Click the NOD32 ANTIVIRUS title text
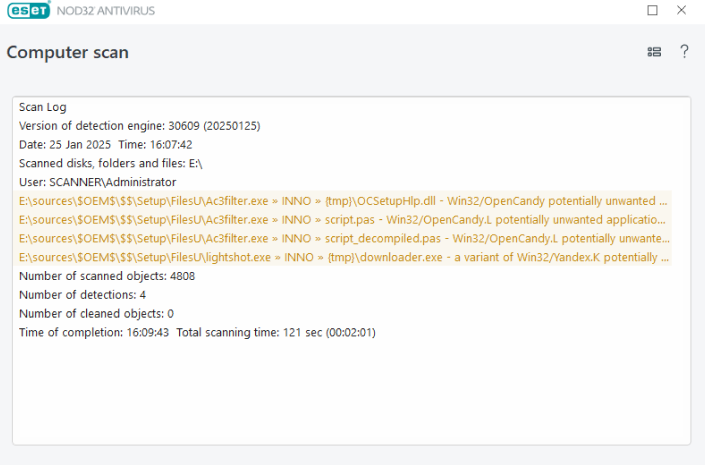 tap(106, 10)
